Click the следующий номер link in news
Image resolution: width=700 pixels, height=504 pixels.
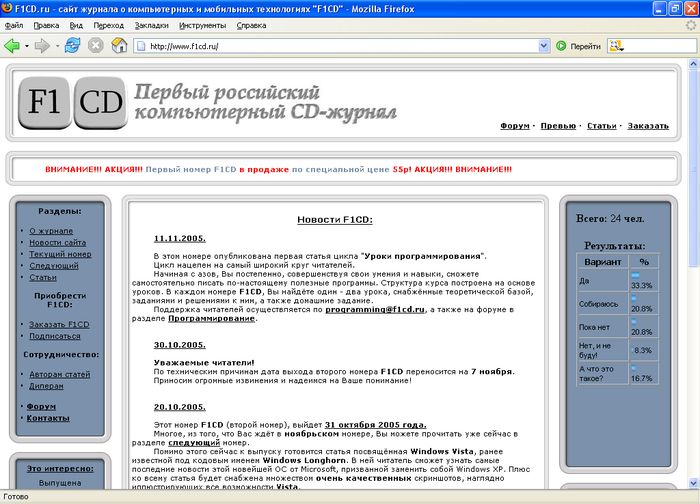pyautogui.click(x=194, y=443)
